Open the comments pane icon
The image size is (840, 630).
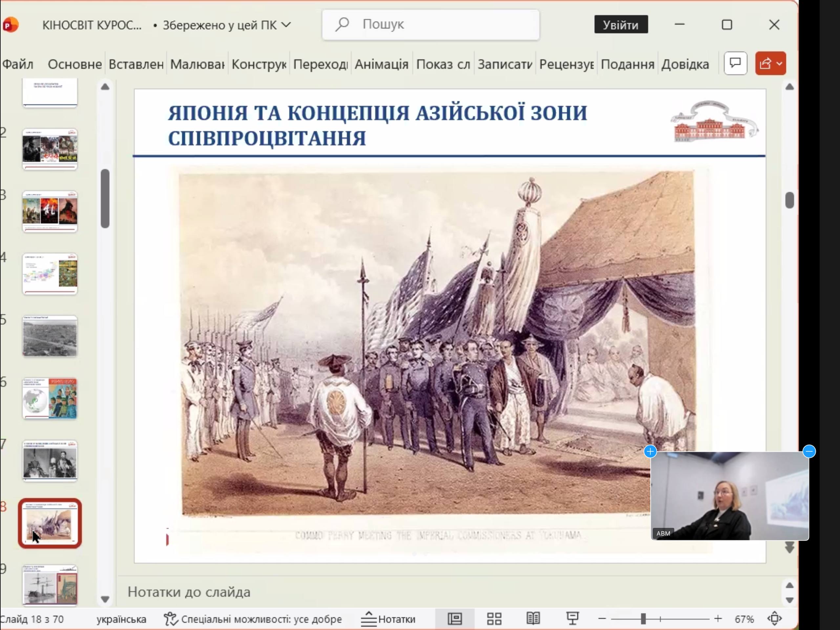736,63
